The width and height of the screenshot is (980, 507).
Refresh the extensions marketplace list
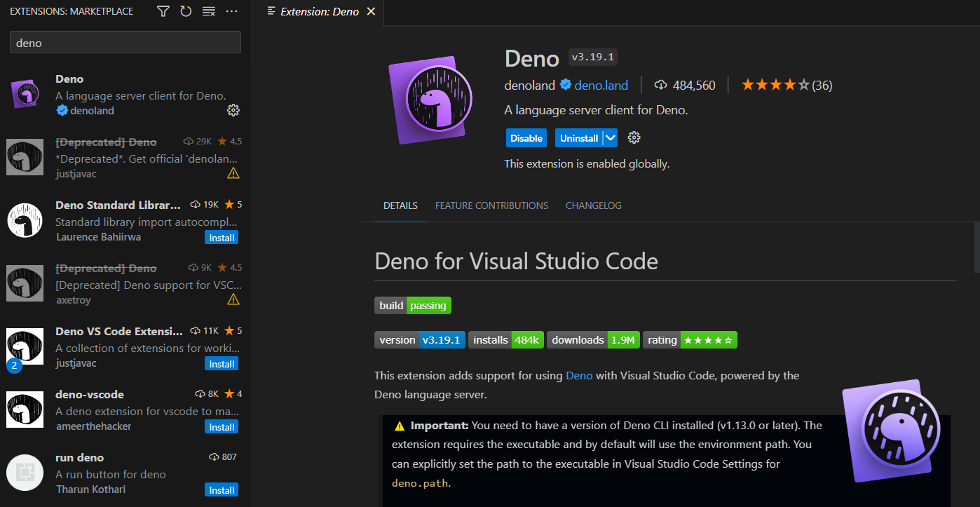point(186,11)
